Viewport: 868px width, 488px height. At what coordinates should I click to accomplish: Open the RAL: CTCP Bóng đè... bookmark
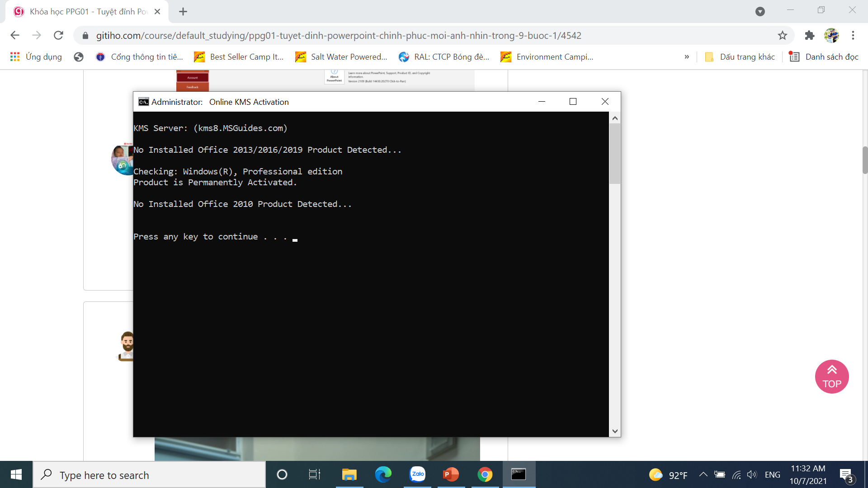click(x=444, y=56)
